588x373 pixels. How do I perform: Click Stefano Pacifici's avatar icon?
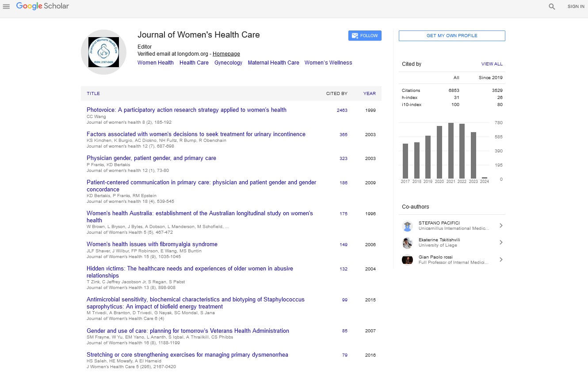coord(407,226)
